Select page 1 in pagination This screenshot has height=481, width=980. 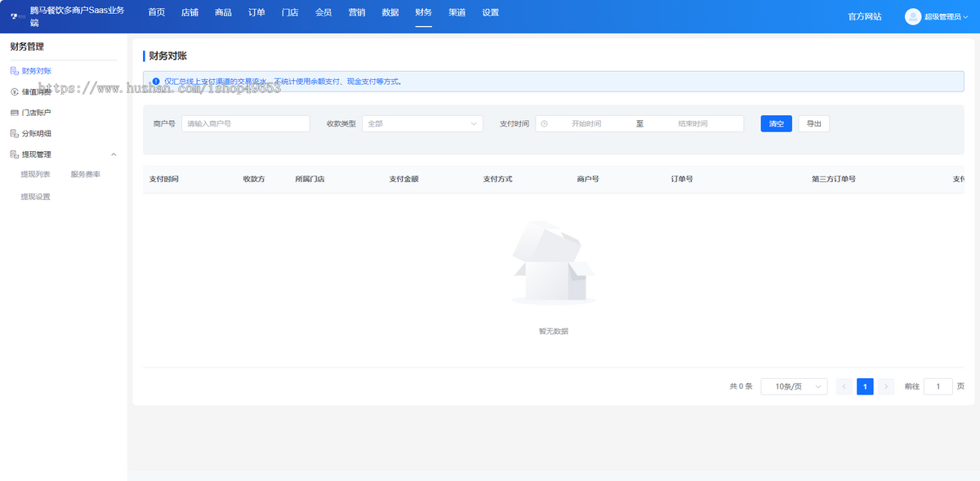click(865, 386)
